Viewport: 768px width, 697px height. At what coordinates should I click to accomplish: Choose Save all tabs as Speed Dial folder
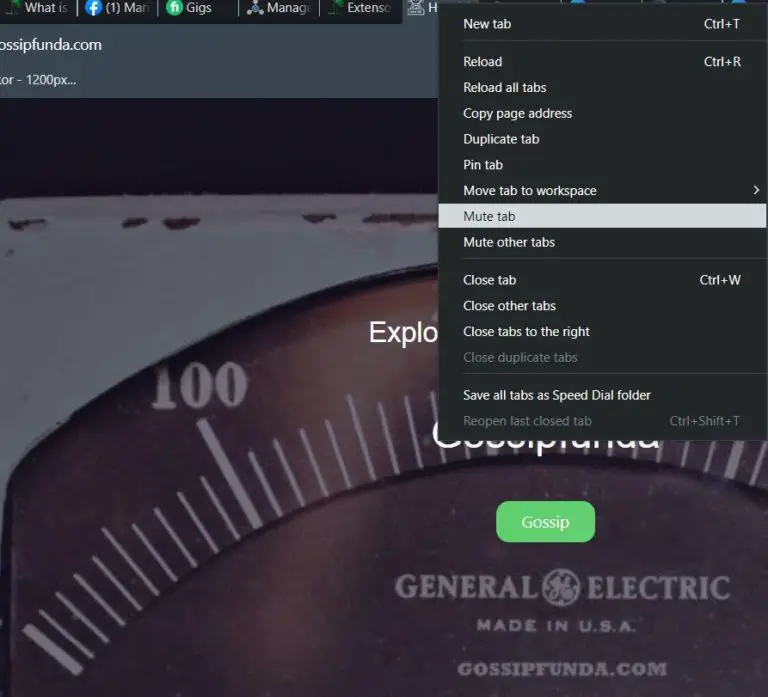pyautogui.click(x=601, y=395)
